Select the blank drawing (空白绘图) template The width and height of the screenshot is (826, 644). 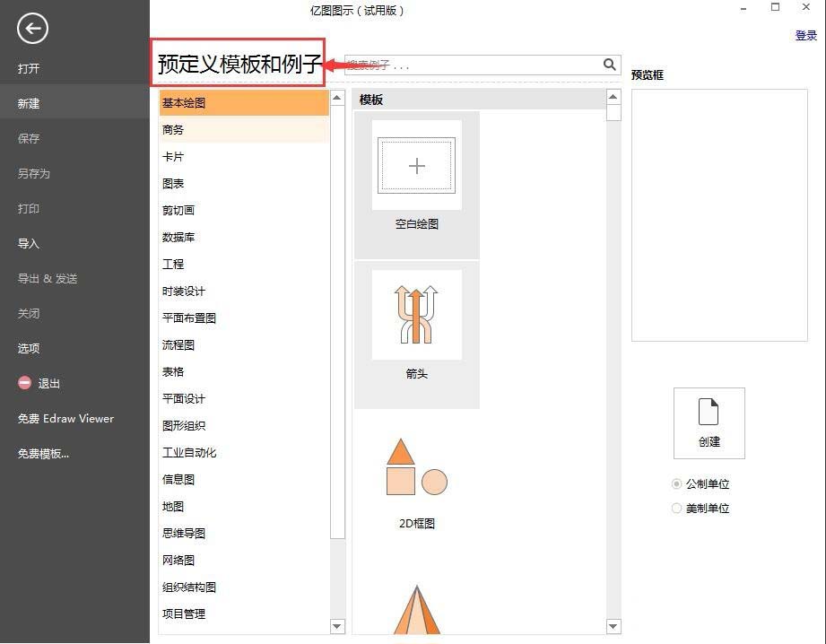click(417, 185)
